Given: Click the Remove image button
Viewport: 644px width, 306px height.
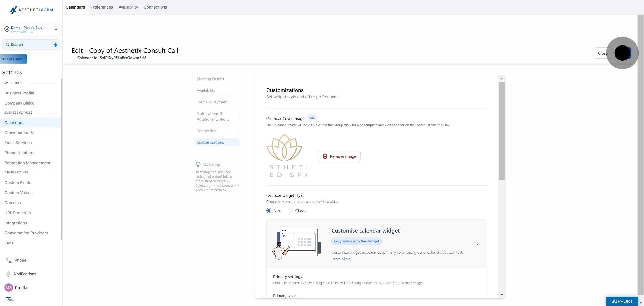Looking at the screenshot, I should pyautogui.click(x=339, y=156).
